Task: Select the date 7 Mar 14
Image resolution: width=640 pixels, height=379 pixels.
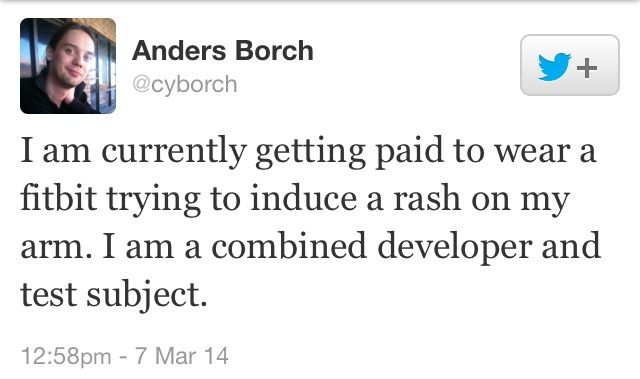Action: pos(182,356)
